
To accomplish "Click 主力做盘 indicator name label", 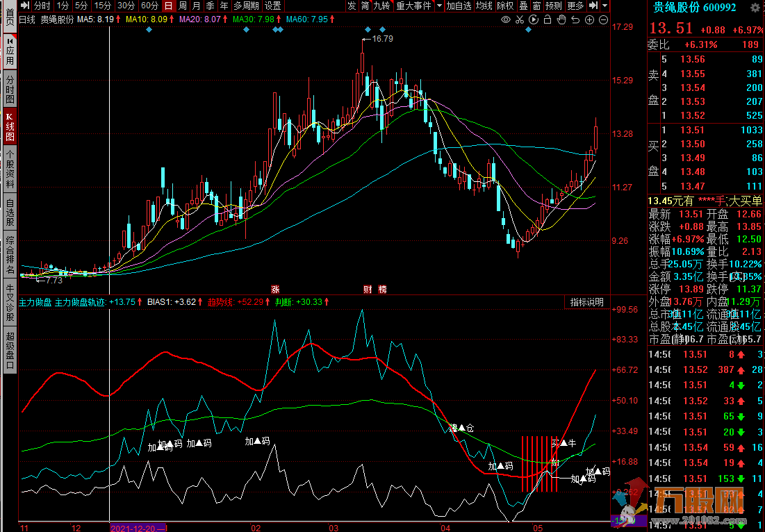I will tap(35, 302).
